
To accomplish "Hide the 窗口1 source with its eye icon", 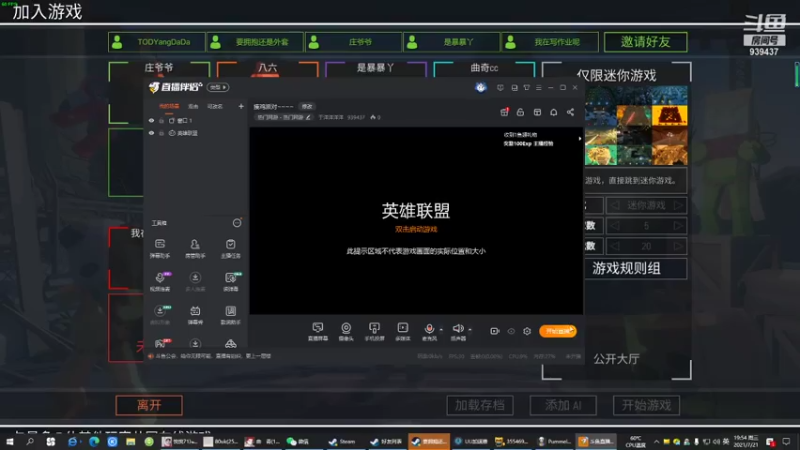I will coord(152,120).
